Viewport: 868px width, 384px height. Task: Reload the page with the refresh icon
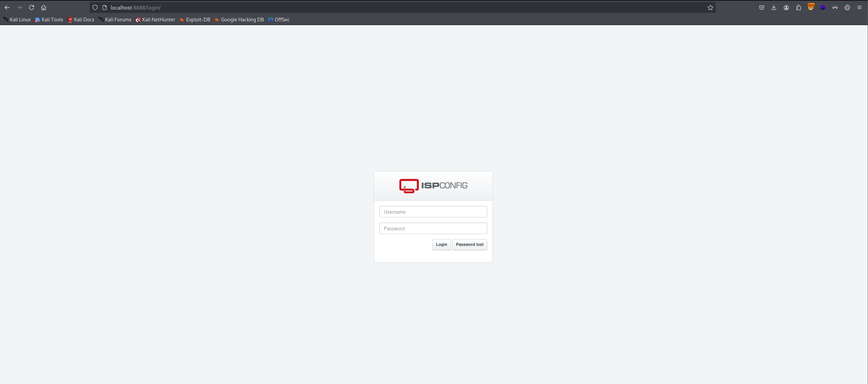pos(32,7)
